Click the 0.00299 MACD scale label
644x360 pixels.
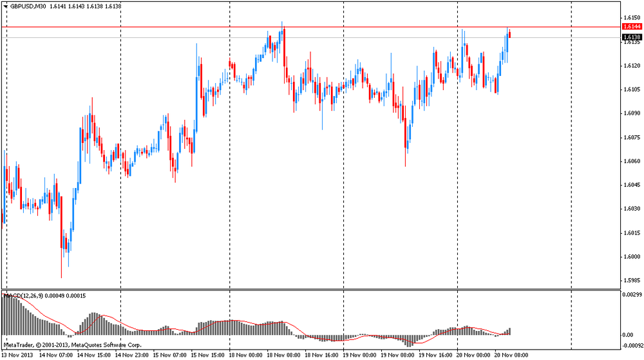coord(631,294)
